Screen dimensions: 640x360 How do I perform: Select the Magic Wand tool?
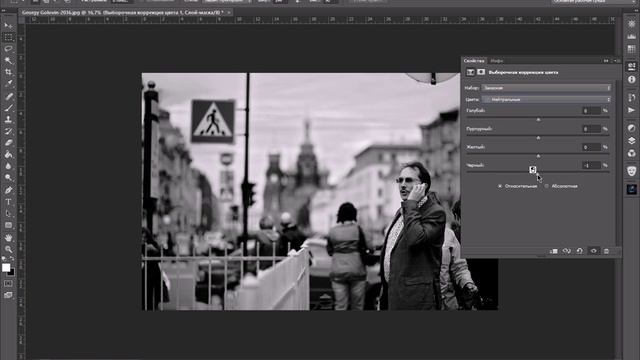point(8,60)
